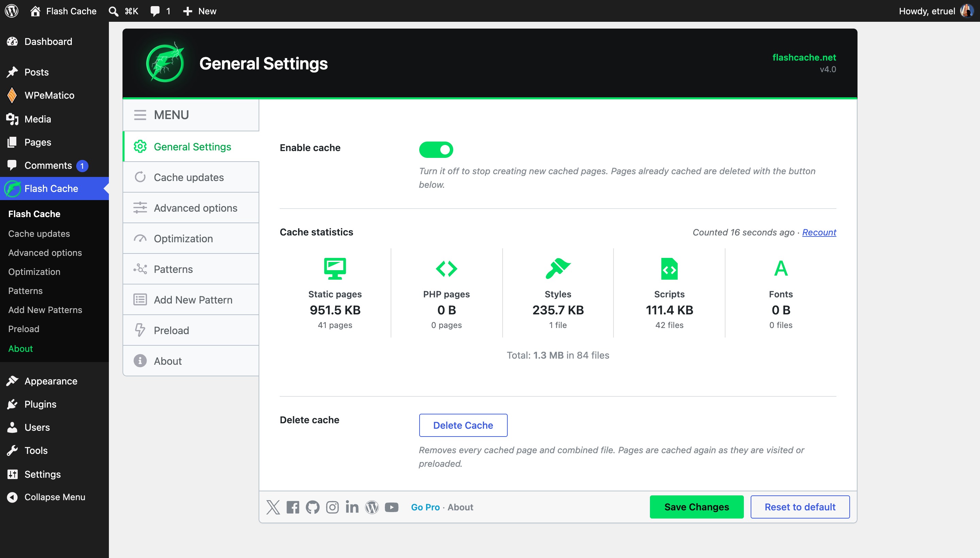Screen dimensions: 980x558
Task: Toggle the Enable cache switch
Action: 436,149
